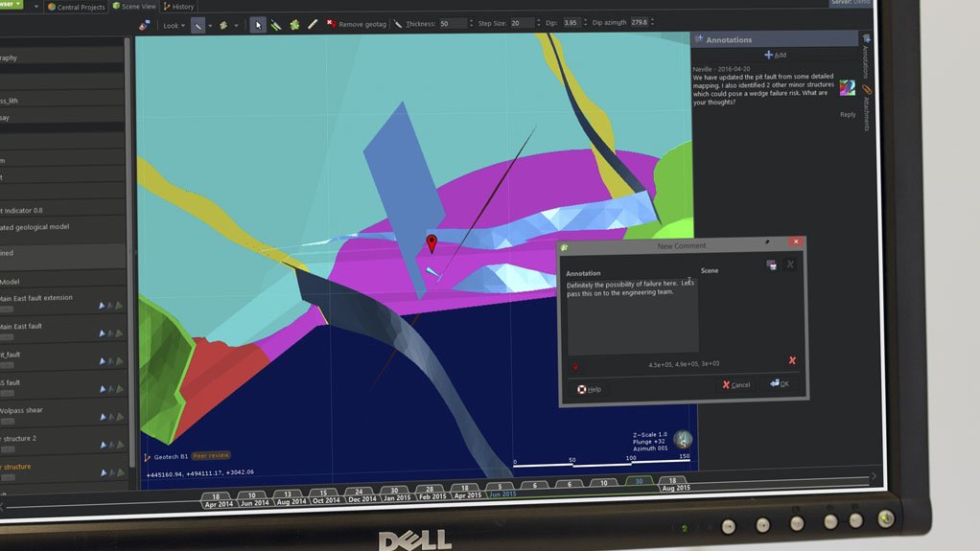The width and height of the screenshot is (980, 551).
Task: Toggle blue surface icon for Wolpass shear
Action: pyautogui.click(x=104, y=417)
